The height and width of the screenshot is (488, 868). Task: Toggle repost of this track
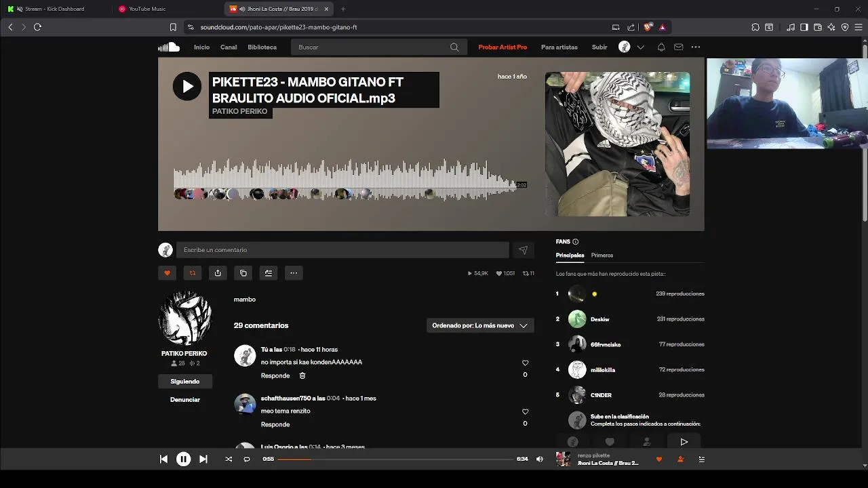[x=193, y=273]
